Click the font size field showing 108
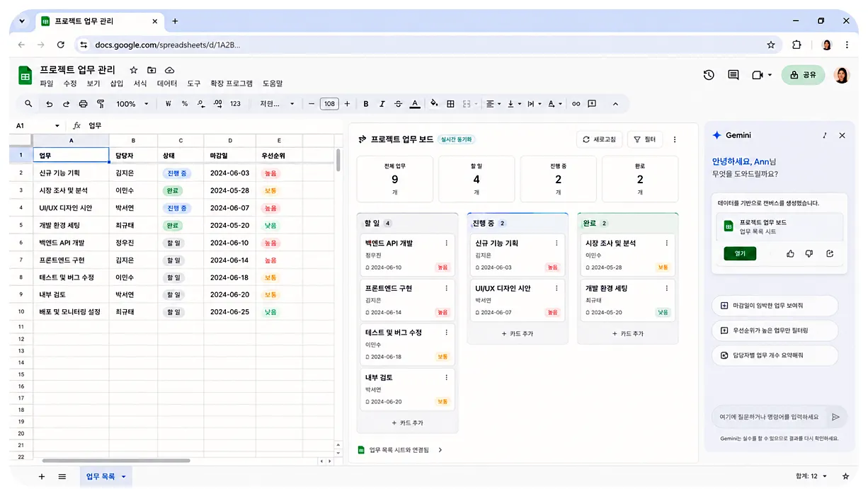The width and height of the screenshot is (868, 496). pyautogui.click(x=329, y=104)
